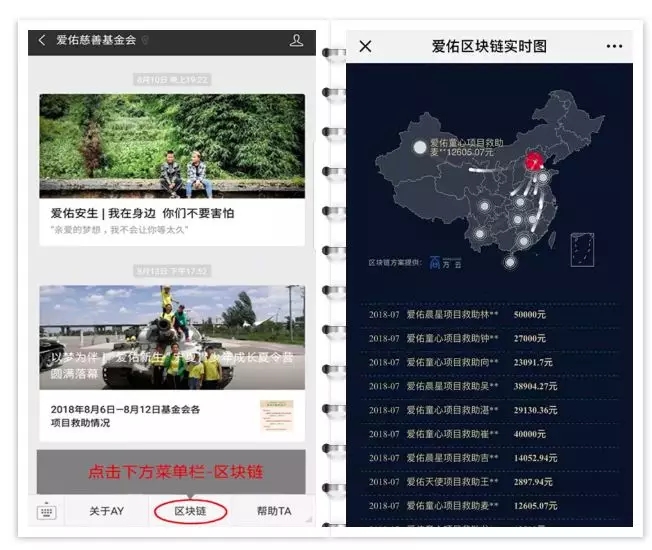Image resolution: width=652 pixels, height=550 pixels.
Task: Close the 爱佑区块链实时图 page
Action: pos(365,46)
